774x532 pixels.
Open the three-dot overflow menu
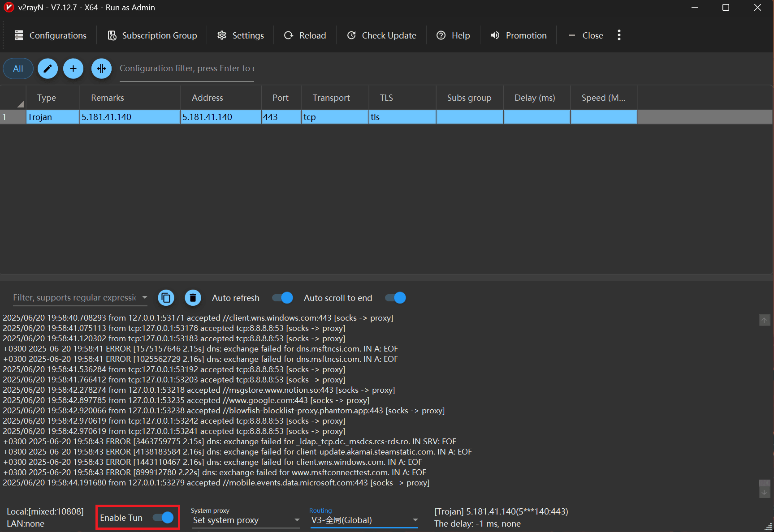[619, 35]
